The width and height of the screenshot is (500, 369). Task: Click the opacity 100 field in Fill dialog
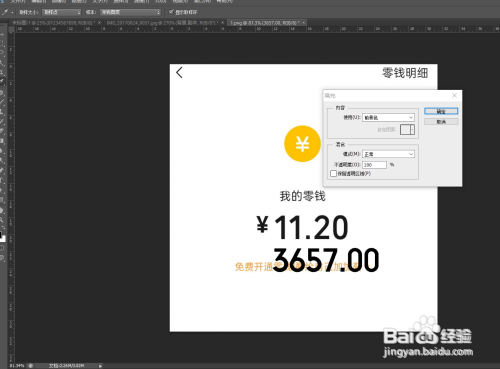(x=374, y=165)
